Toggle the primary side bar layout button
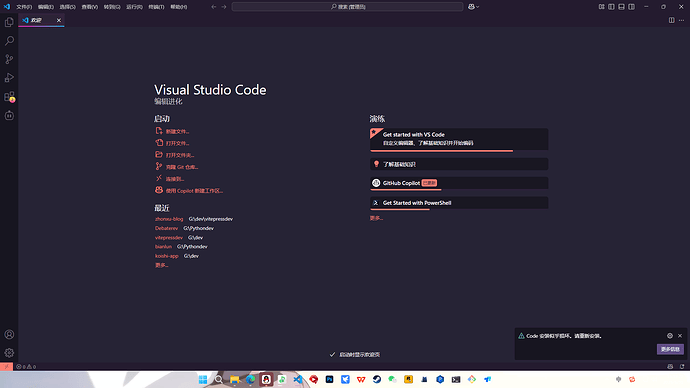 click(x=611, y=7)
